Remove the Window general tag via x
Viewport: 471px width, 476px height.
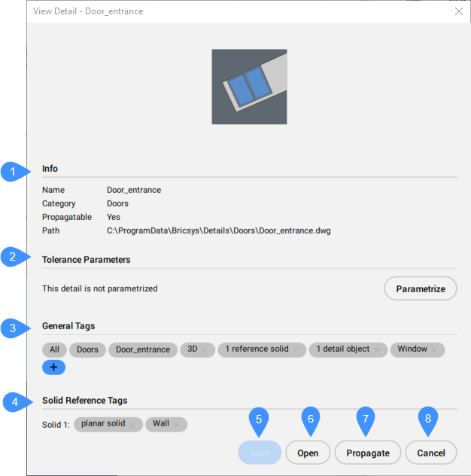point(435,350)
